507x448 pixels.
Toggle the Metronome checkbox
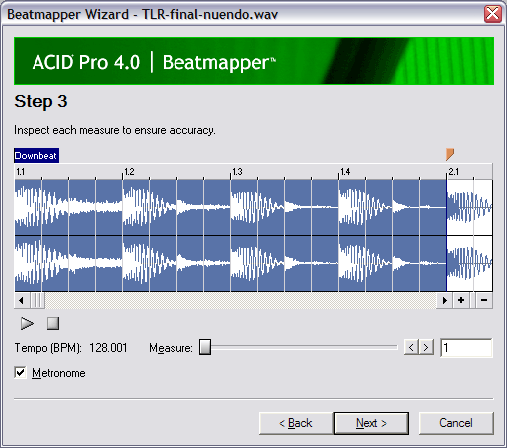[20, 372]
